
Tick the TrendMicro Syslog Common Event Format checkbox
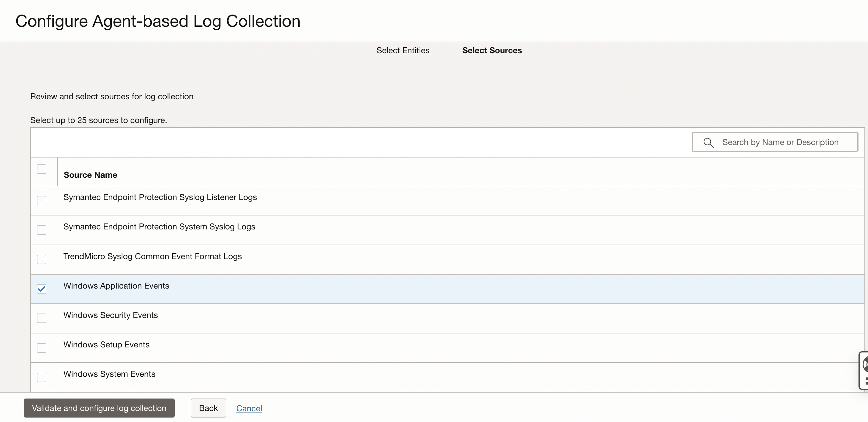coord(42,259)
